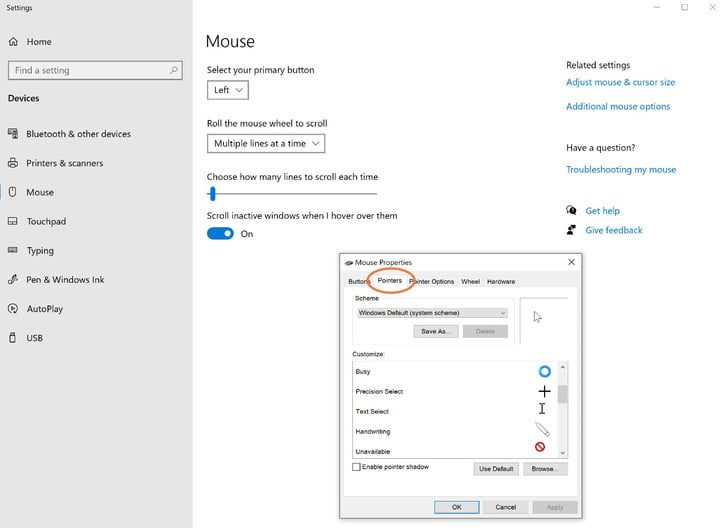Open the primary button dropdown
Screen dimensions: 720x528
[x=227, y=90]
